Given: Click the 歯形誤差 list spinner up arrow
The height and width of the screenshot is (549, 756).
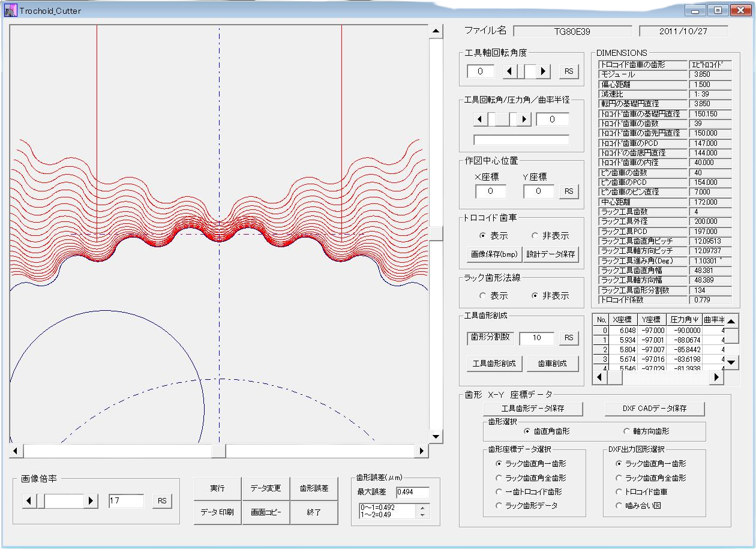Looking at the screenshot, I should coord(422,508).
